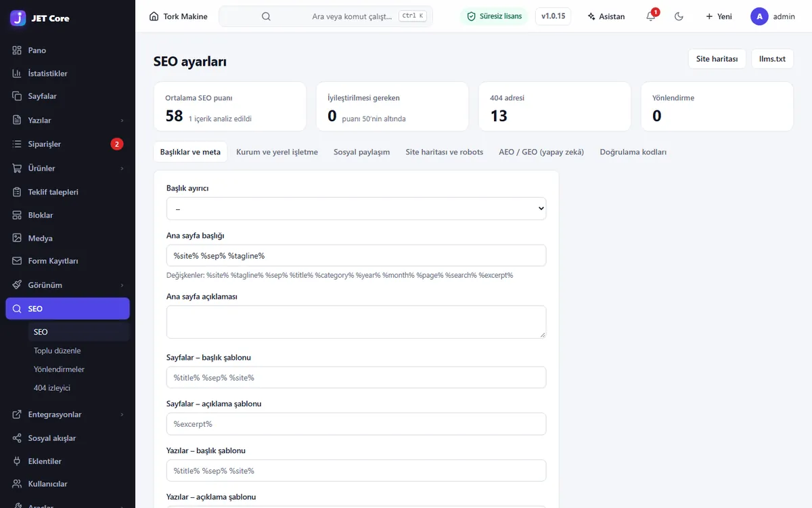Expand the Görünüm submenu chevron
Viewport: 812px width, 508px height.
[122, 285]
